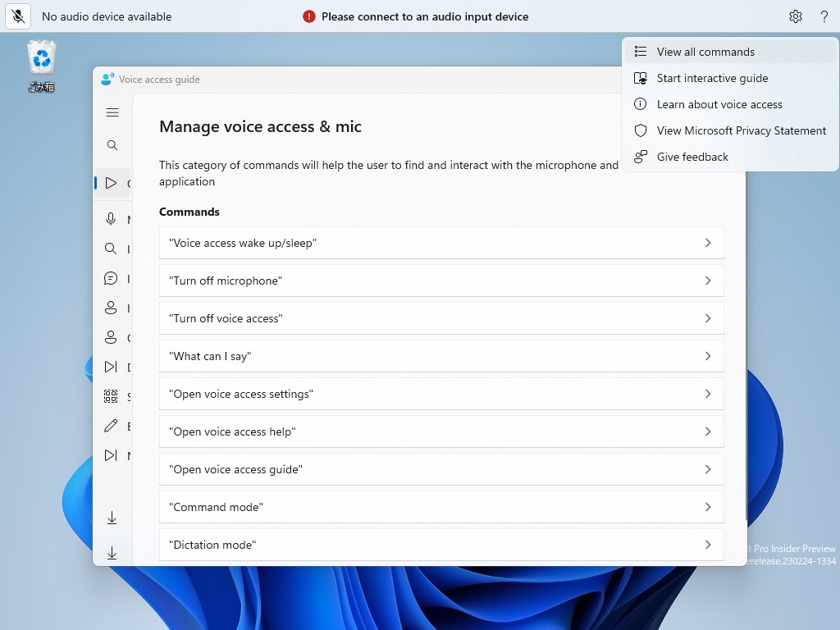Open the hamburger navigation menu

coord(112,112)
